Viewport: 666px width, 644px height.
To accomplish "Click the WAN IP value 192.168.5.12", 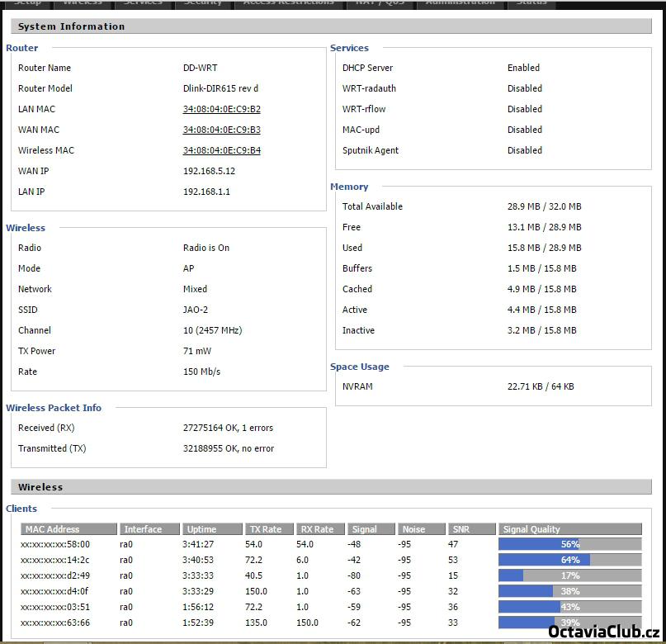I will click(x=209, y=171).
